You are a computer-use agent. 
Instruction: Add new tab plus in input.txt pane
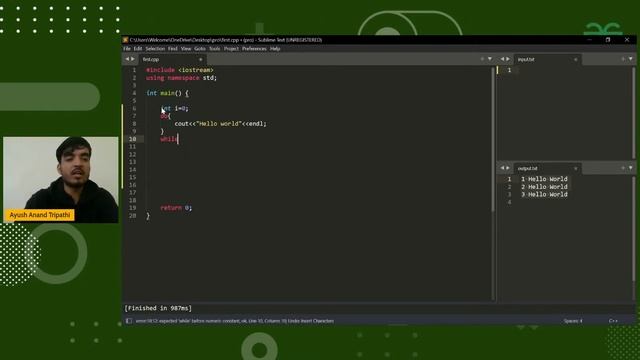coord(623,59)
